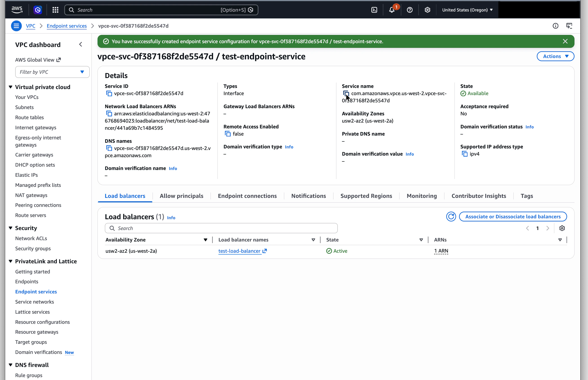Copy the DNS name
The height and width of the screenshot is (380, 588).
[109, 148]
